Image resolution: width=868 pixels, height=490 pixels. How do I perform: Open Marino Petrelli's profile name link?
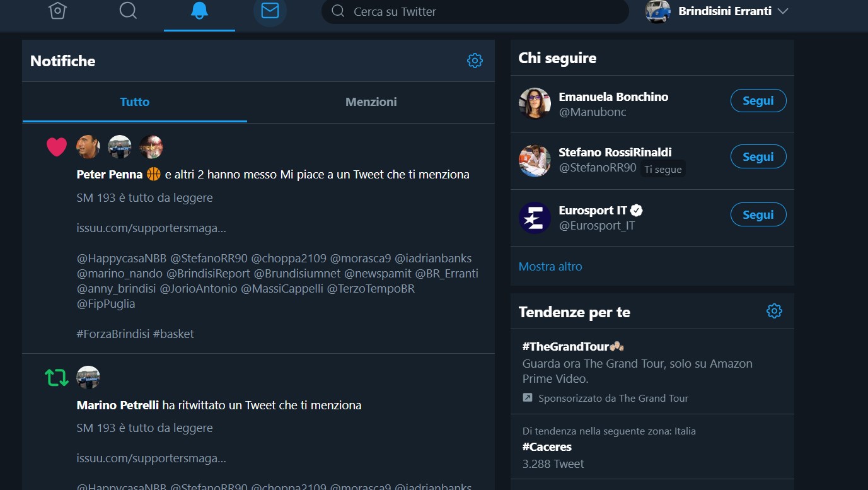[118, 405]
